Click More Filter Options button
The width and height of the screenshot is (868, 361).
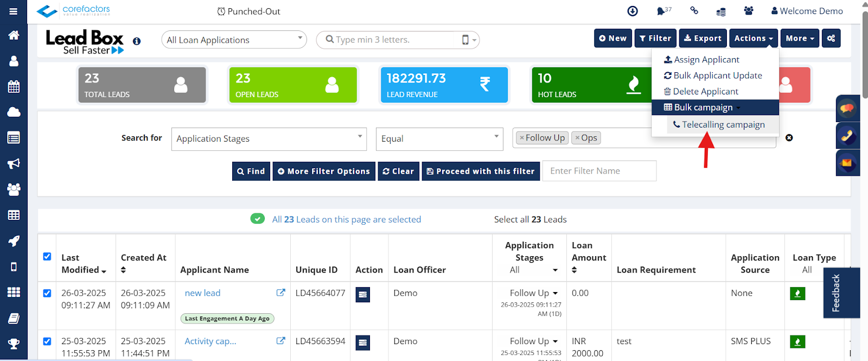[324, 171]
